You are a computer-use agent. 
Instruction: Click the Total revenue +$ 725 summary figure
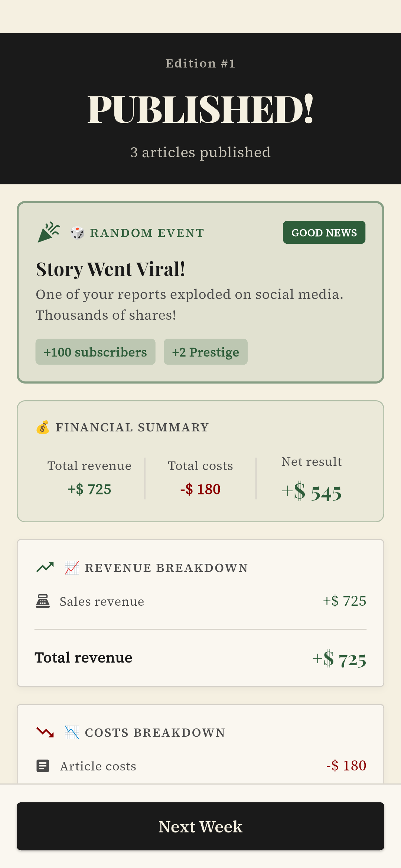click(89, 489)
